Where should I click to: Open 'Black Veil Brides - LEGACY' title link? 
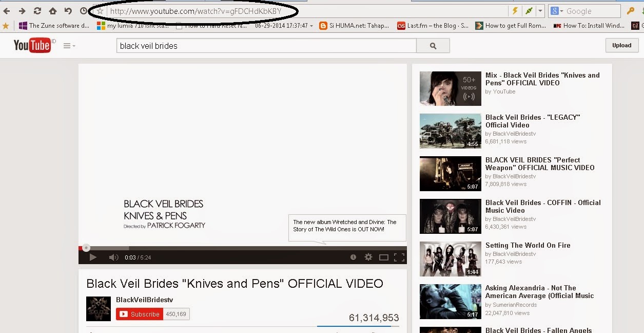click(x=533, y=121)
